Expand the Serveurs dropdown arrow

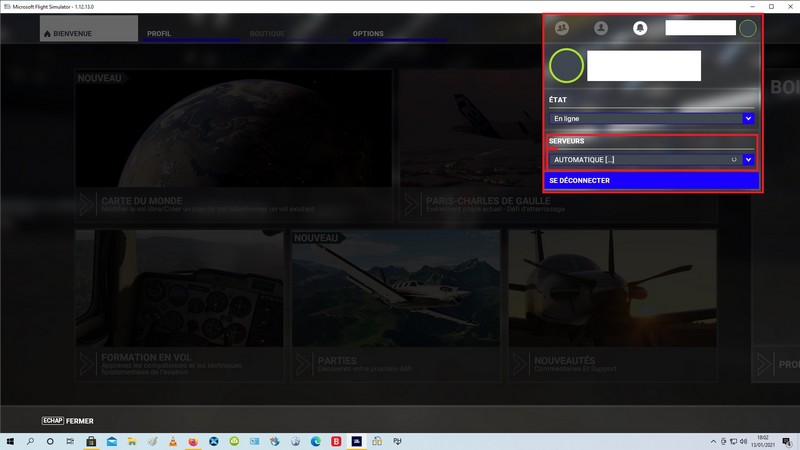click(x=748, y=160)
